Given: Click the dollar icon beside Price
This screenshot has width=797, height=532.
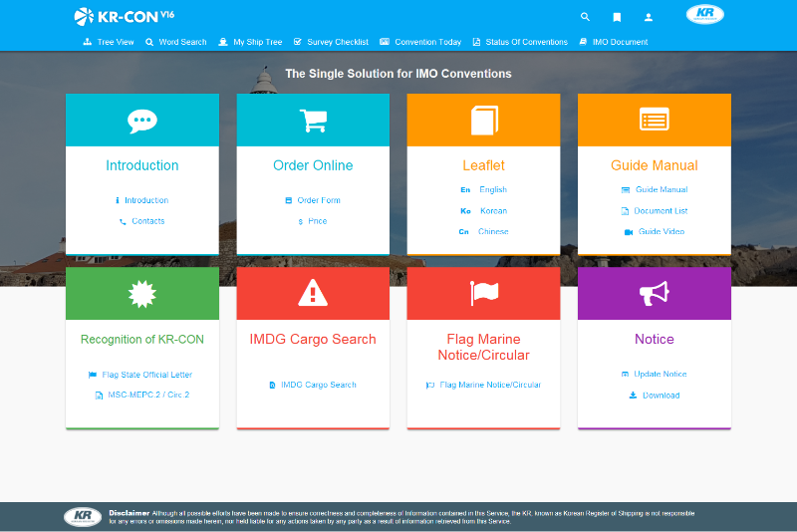Looking at the screenshot, I should 301,221.
